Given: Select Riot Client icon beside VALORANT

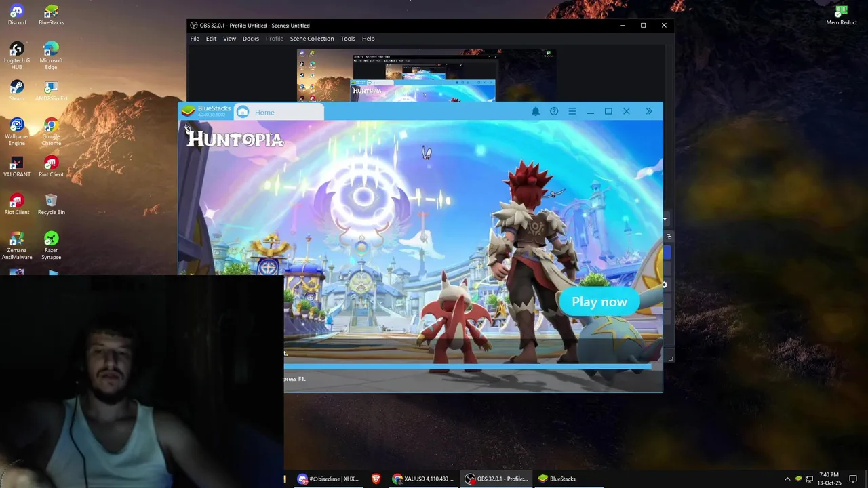Looking at the screenshot, I should (x=52, y=167).
